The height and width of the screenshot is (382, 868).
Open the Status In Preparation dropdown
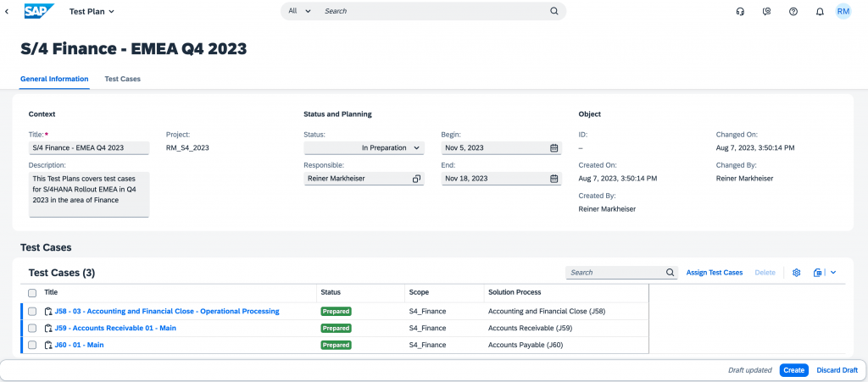coord(364,148)
